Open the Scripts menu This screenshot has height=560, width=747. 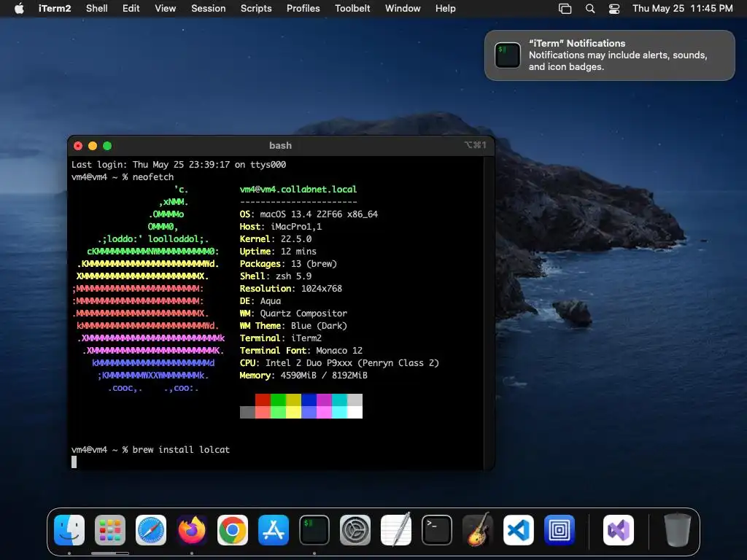coord(256,9)
